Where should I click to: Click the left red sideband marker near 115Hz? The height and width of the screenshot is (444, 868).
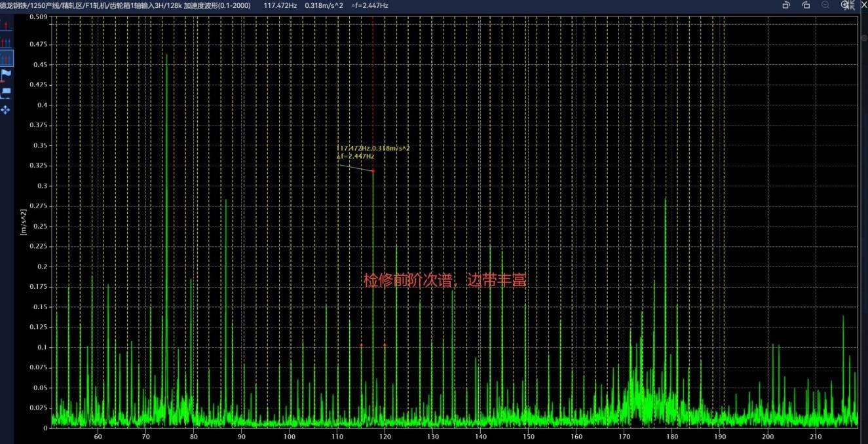coord(361,345)
